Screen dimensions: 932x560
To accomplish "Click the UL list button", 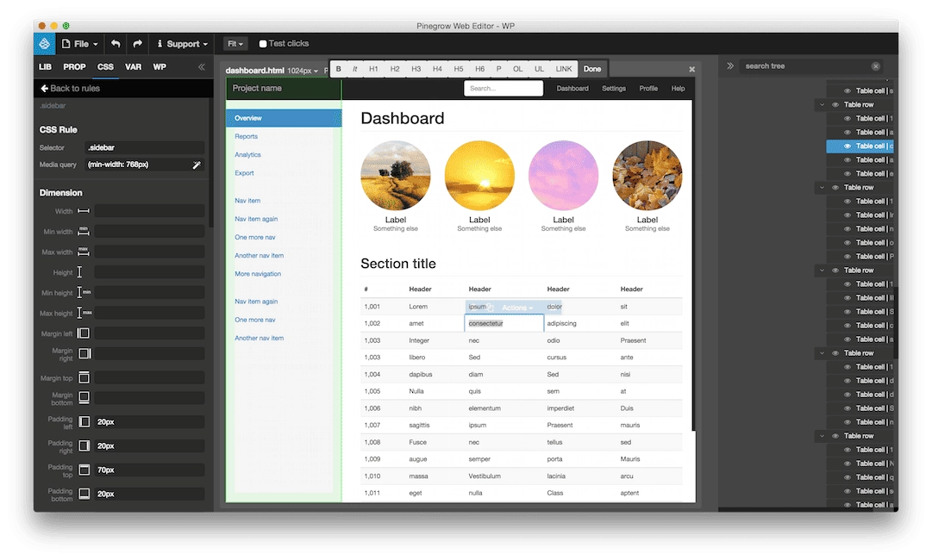I will [x=539, y=69].
